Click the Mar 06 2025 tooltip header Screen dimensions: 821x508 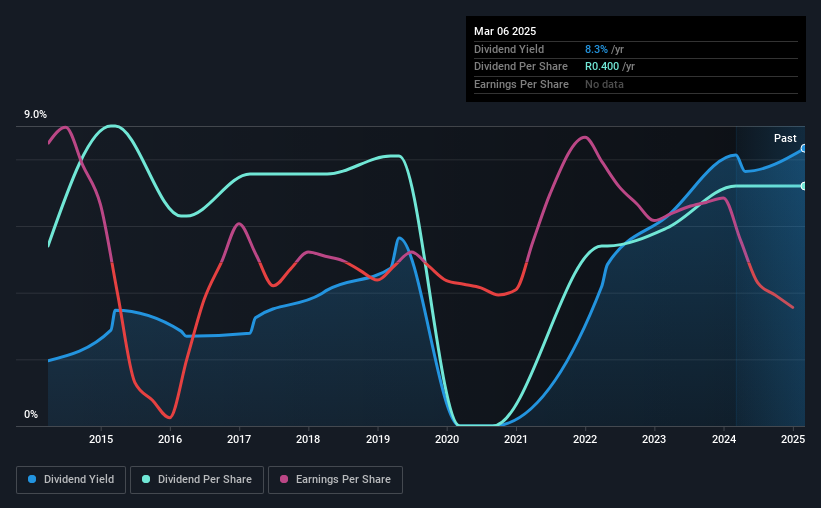[x=505, y=31]
